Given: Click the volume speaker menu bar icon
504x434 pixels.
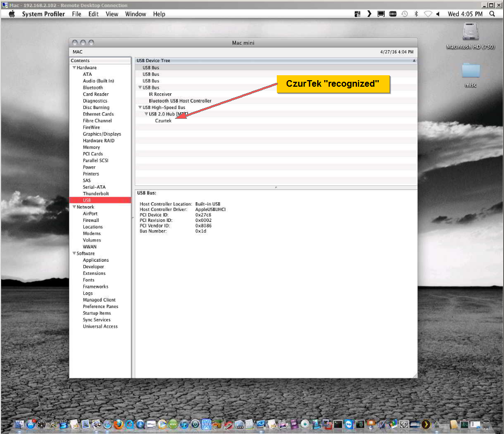Looking at the screenshot, I should pyautogui.click(x=438, y=14).
